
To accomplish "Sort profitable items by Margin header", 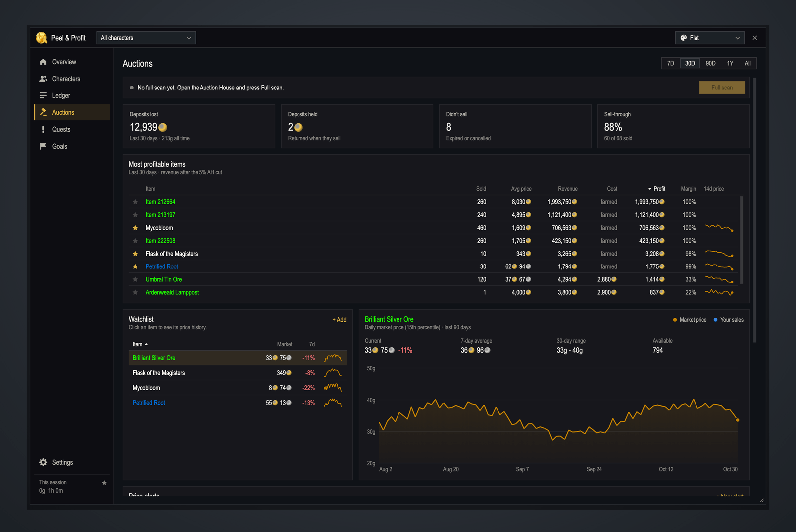I will point(688,189).
